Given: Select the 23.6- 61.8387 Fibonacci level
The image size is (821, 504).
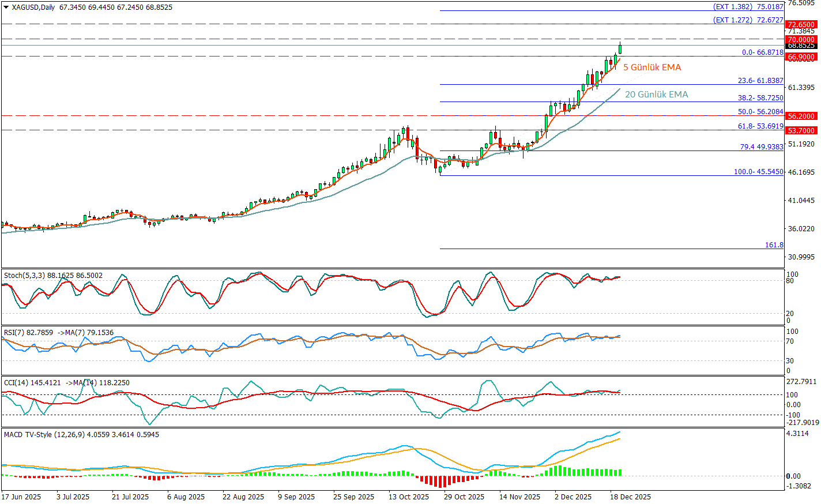Looking at the screenshot, I should (760, 81).
